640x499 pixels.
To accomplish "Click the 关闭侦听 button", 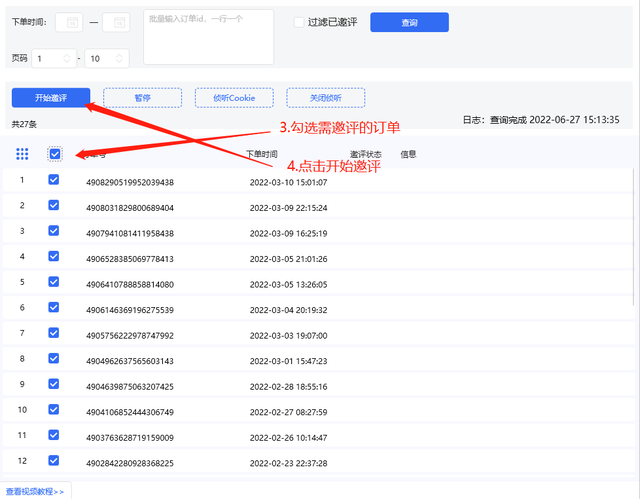I will 326,98.
